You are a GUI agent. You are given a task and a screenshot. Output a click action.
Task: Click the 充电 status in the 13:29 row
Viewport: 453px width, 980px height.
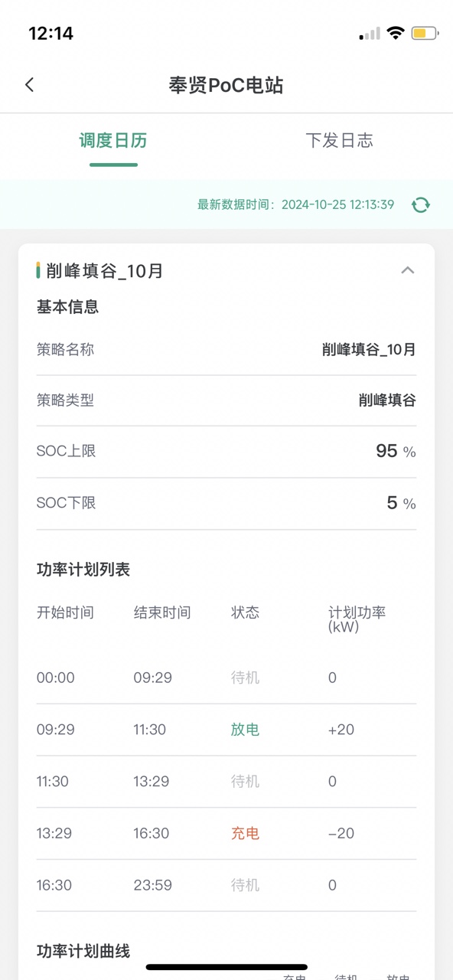pyautogui.click(x=244, y=833)
